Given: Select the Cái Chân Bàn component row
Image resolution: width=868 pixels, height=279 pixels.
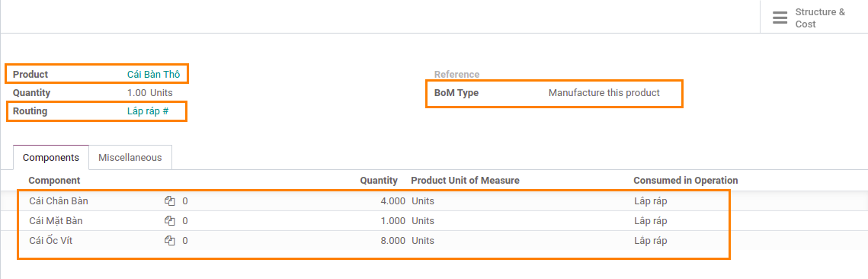Looking at the screenshot, I should pos(434,201).
